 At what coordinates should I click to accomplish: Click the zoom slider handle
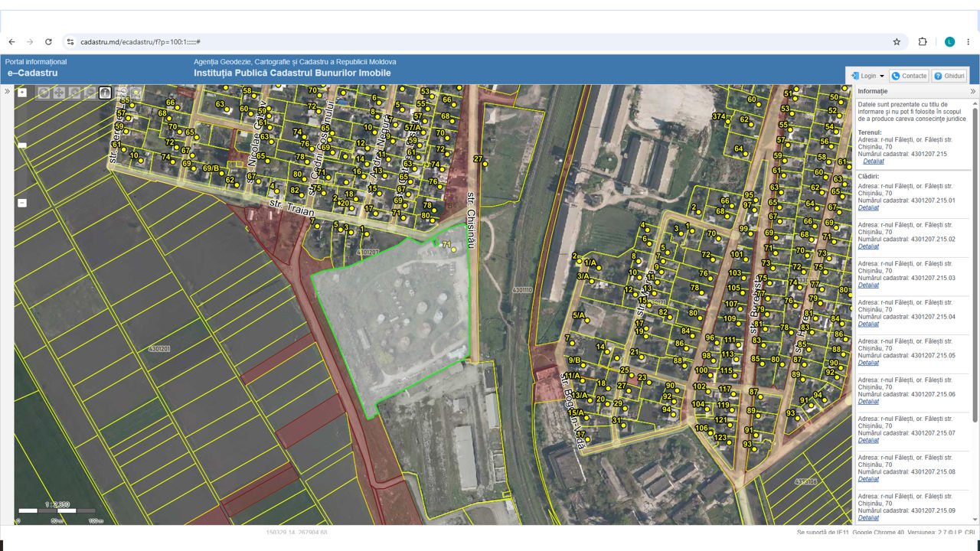tap(22, 145)
